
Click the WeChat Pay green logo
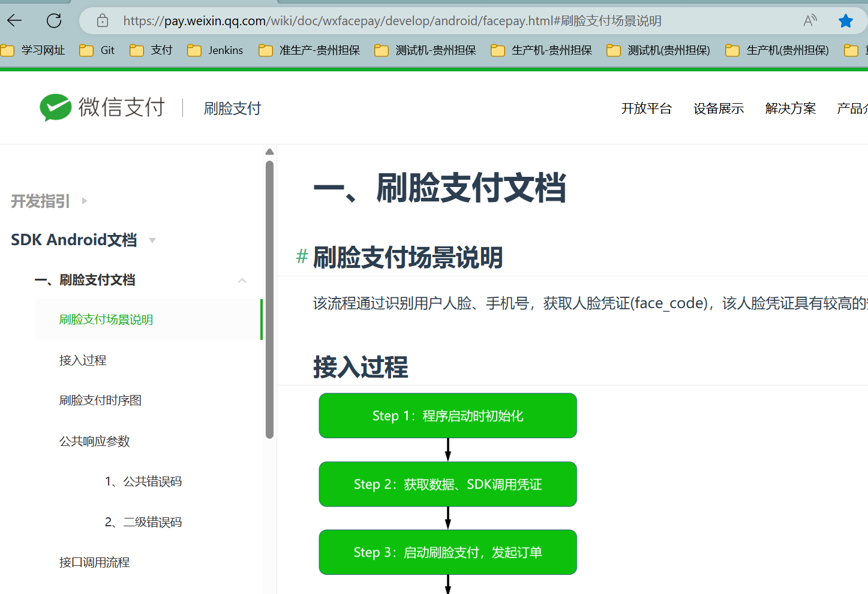(56, 108)
